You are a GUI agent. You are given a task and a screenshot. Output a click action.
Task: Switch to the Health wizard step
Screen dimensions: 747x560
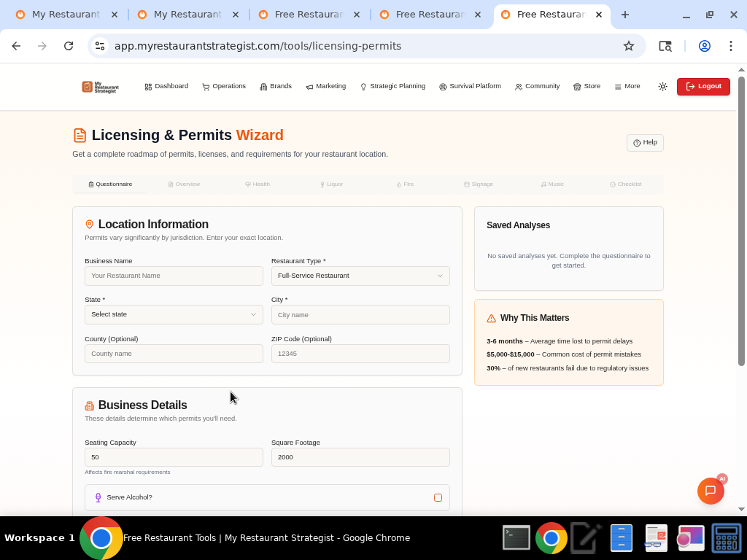258,184
